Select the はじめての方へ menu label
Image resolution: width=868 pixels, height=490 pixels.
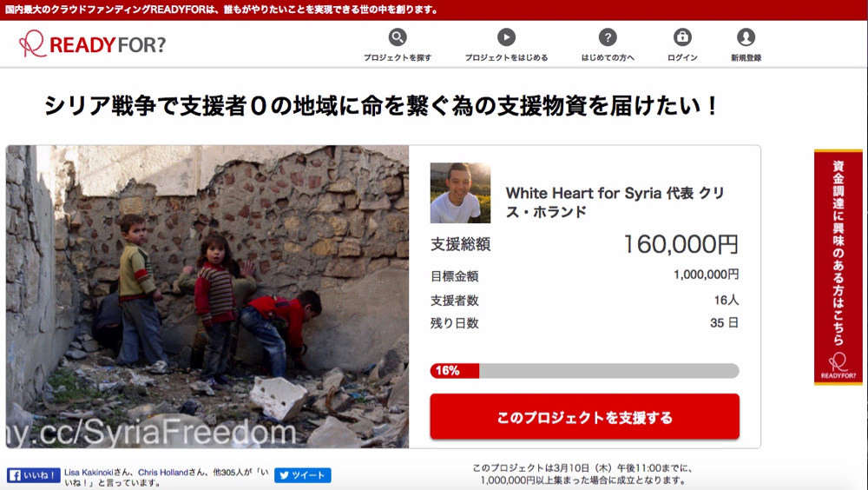pyautogui.click(x=608, y=57)
